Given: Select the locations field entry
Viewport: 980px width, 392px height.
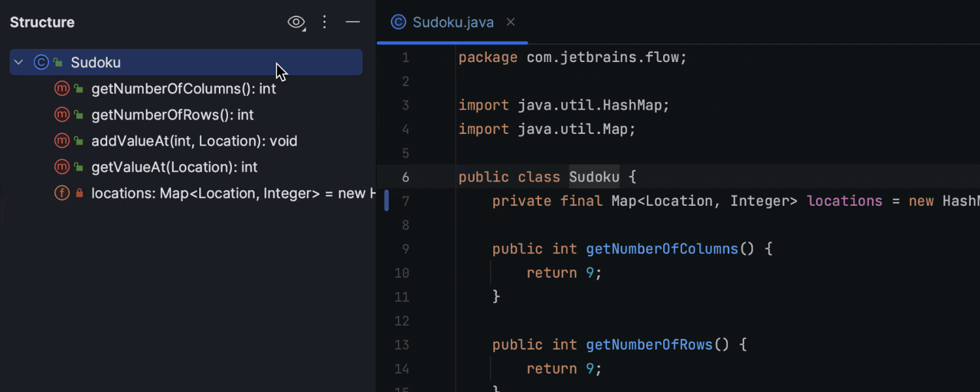Looking at the screenshot, I should 229,193.
